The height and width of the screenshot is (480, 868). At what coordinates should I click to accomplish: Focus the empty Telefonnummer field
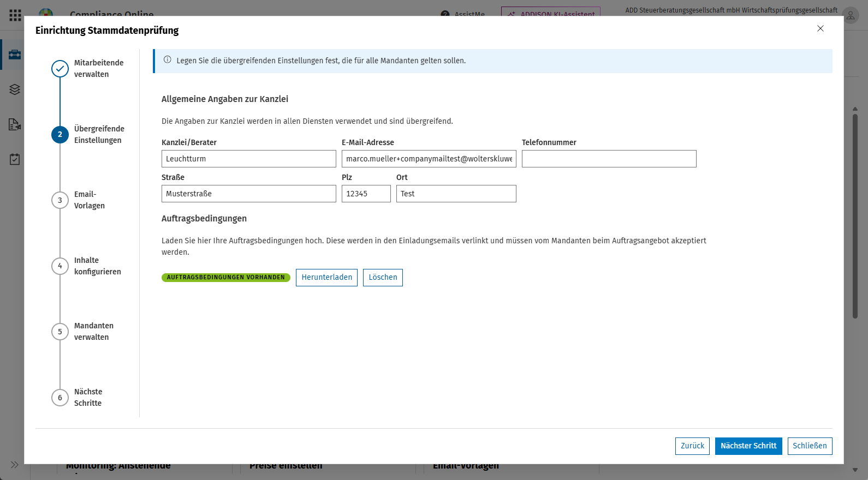[x=609, y=159]
